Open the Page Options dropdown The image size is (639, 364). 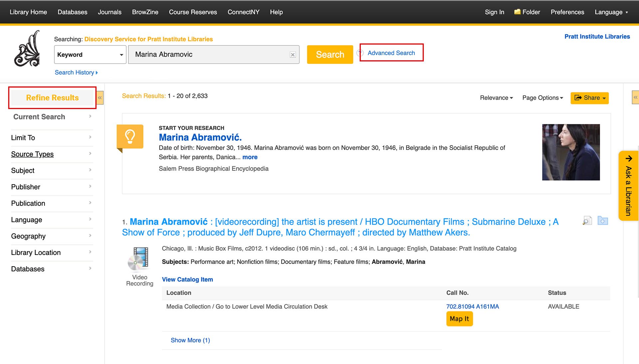tap(542, 98)
